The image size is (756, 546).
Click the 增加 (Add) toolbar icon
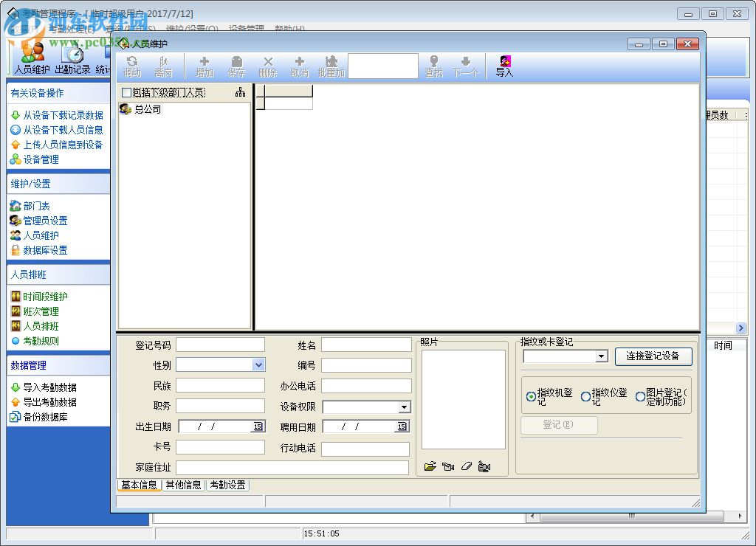pyautogui.click(x=205, y=66)
